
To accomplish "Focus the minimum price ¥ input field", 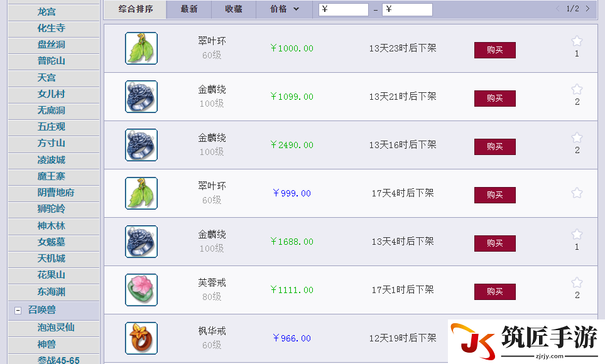I will click(344, 9).
